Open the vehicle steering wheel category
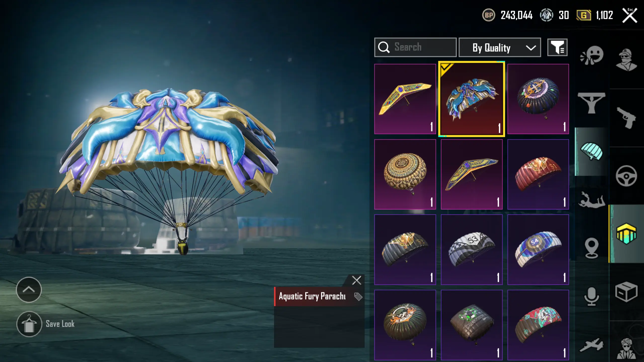 [626, 176]
